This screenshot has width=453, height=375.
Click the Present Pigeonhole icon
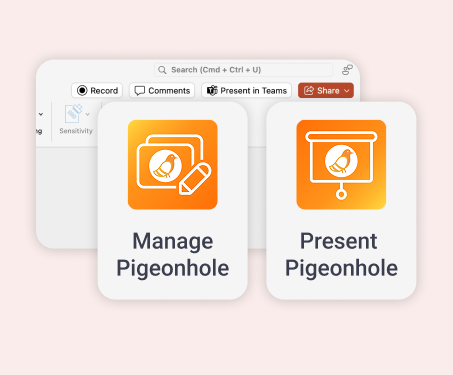(x=341, y=165)
